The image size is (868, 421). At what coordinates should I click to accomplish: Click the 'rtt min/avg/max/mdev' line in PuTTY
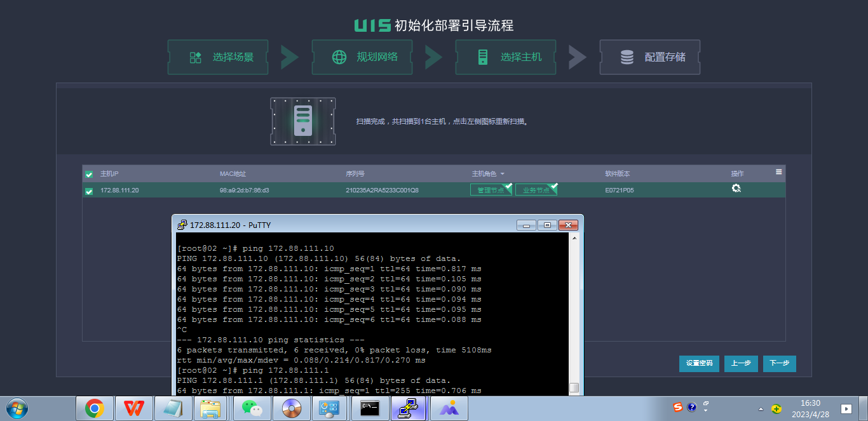pos(301,360)
